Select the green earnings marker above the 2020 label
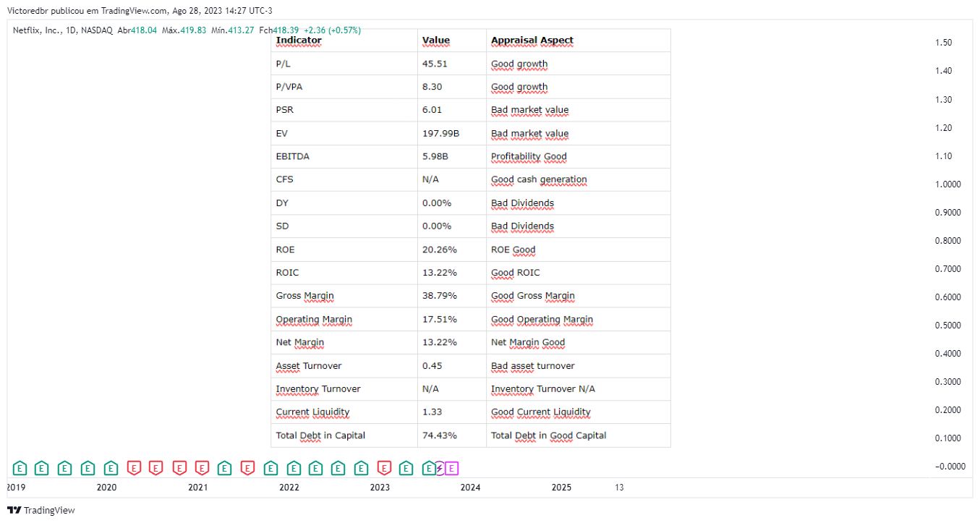The image size is (980, 523). tap(110, 468)
